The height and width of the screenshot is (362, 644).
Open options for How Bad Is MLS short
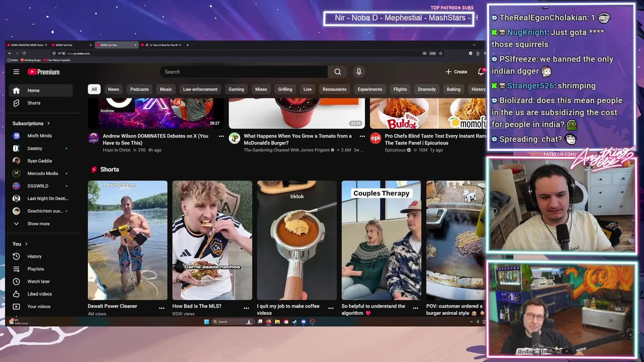click(x=246, y=308)
